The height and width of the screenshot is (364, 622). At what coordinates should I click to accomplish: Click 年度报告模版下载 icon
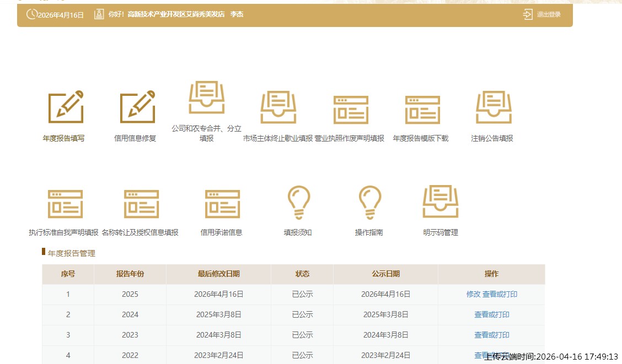point(422,110)
